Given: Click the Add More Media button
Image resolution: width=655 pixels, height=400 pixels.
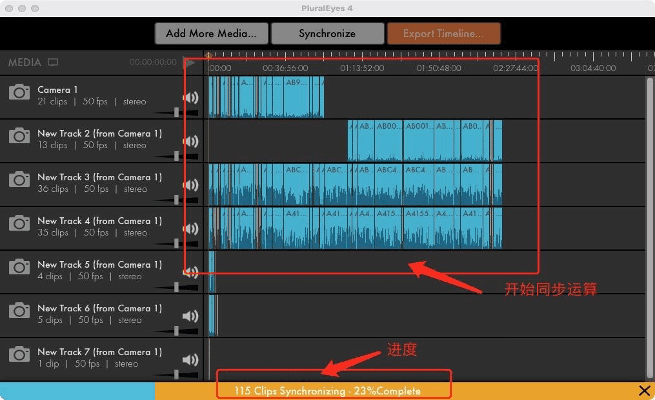Looking at the screenshot, I should pyautogui.click(x=211, y=33).
